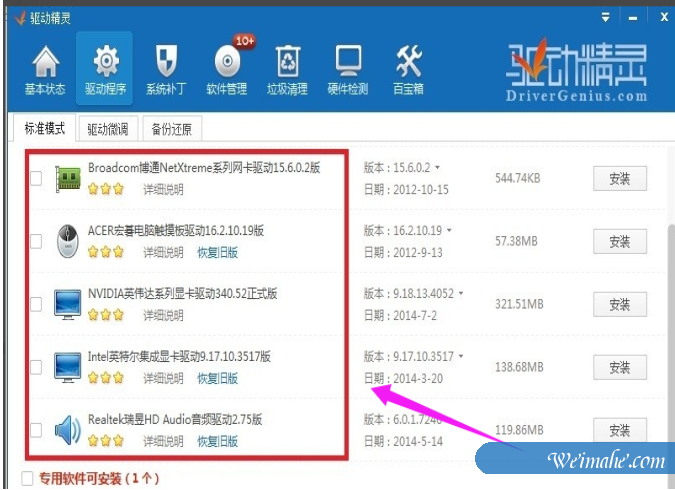Install the NVIDIA 340.52 display driver

click(620, 304)
